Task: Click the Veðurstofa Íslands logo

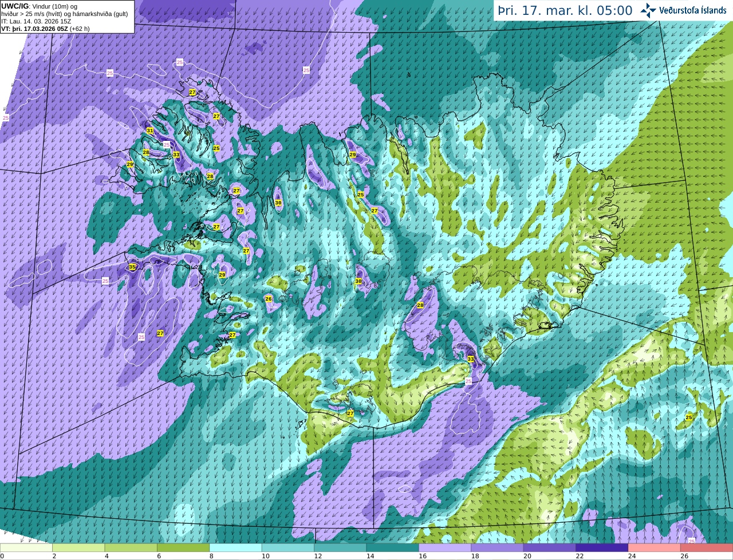Action: [683, 10]
